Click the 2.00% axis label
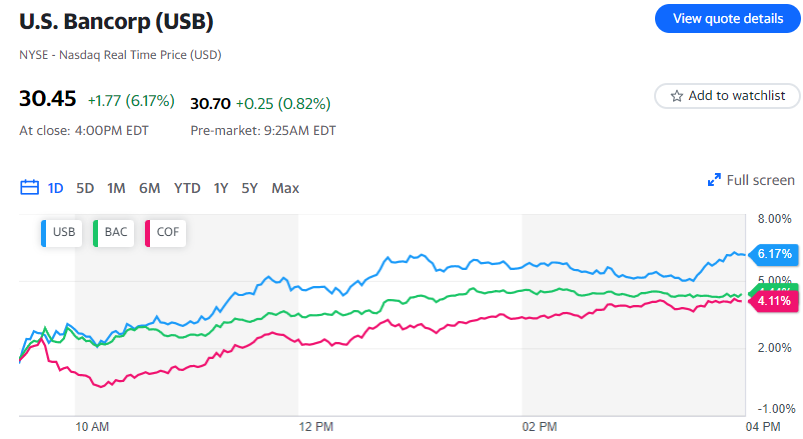The height and width of the screenshot is (439, 803). pos(774,348)
